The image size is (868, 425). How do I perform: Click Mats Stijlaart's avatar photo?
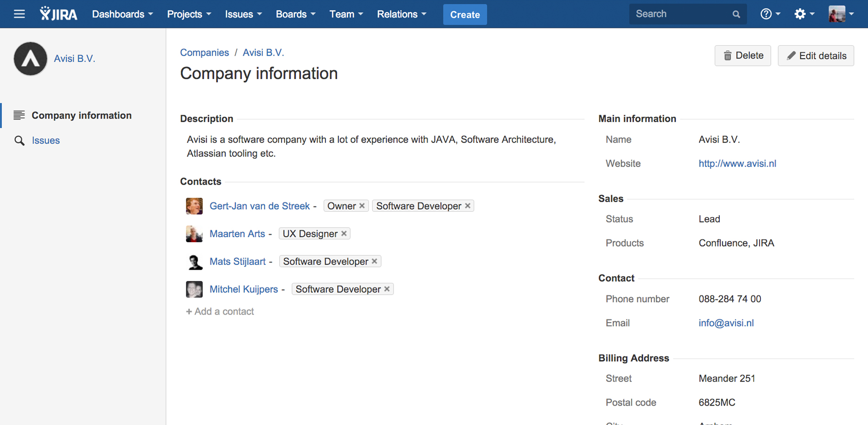[x=194, y=262]
